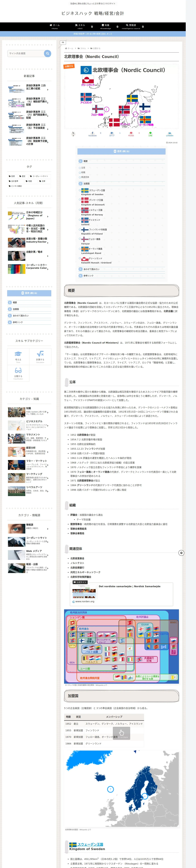Share the article on X (Twitter)
The width and height of the screenshot is (196, 868).
coord(73,134)
